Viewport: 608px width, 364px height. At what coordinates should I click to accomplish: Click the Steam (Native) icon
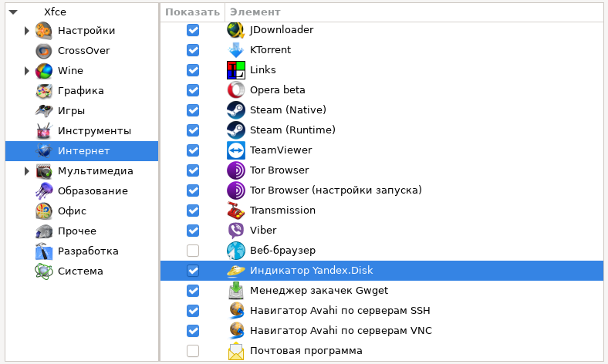coord(235,110)
